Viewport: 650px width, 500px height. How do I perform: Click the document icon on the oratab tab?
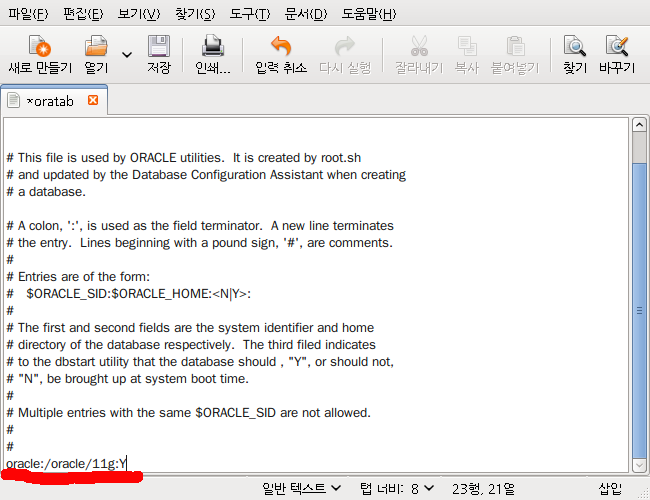click(13, 100)
